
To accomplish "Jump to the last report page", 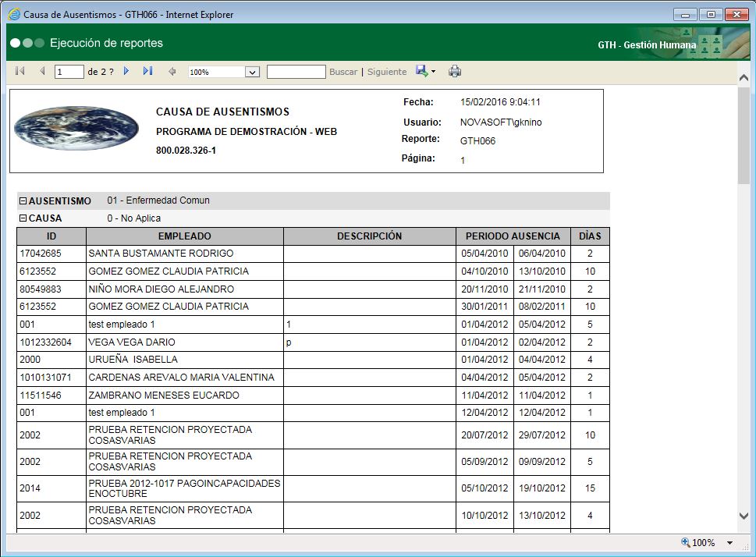I will point(148,71).
